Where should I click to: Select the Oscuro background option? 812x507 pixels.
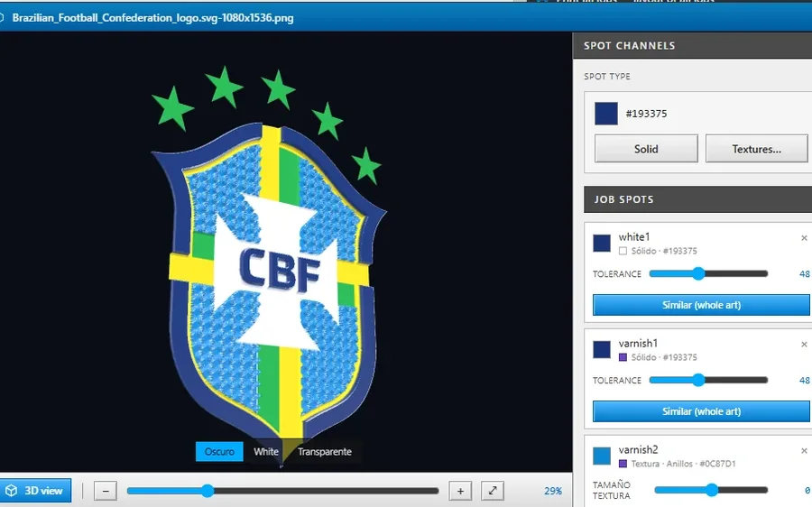tap(219, 452)
